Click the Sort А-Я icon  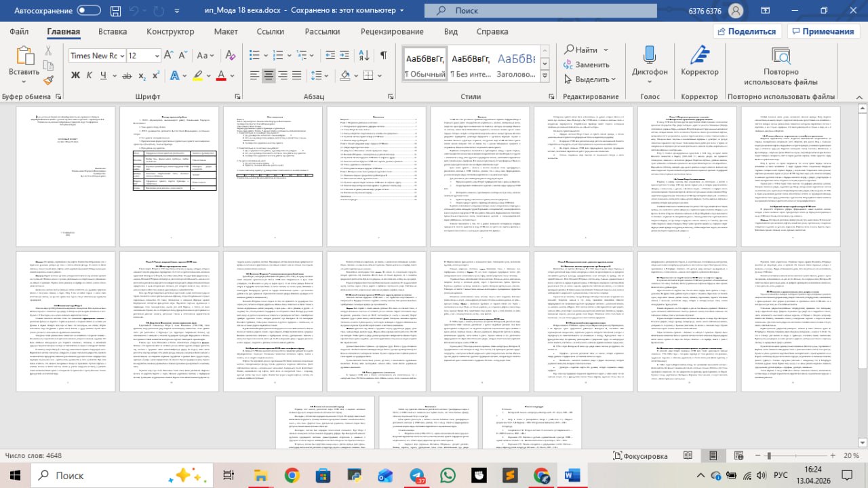(x=363, y=56)
